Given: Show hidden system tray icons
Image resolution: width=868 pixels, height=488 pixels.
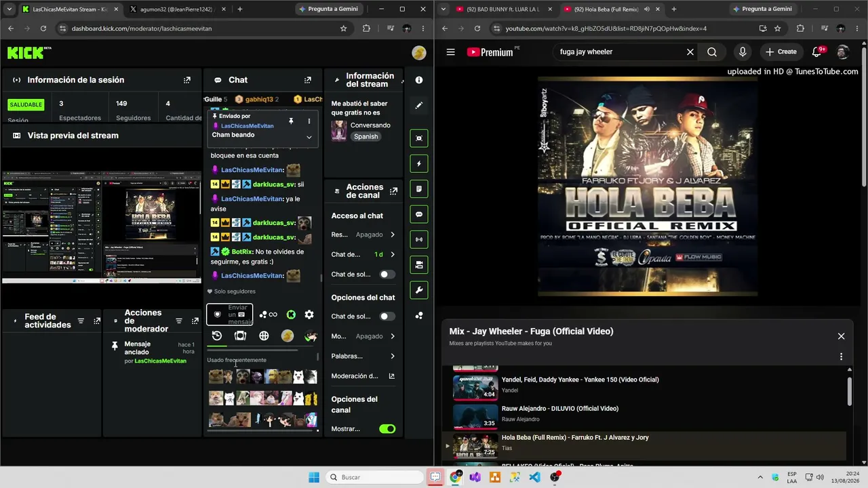Looking at the screenshot, I should (x=759, y=477).
